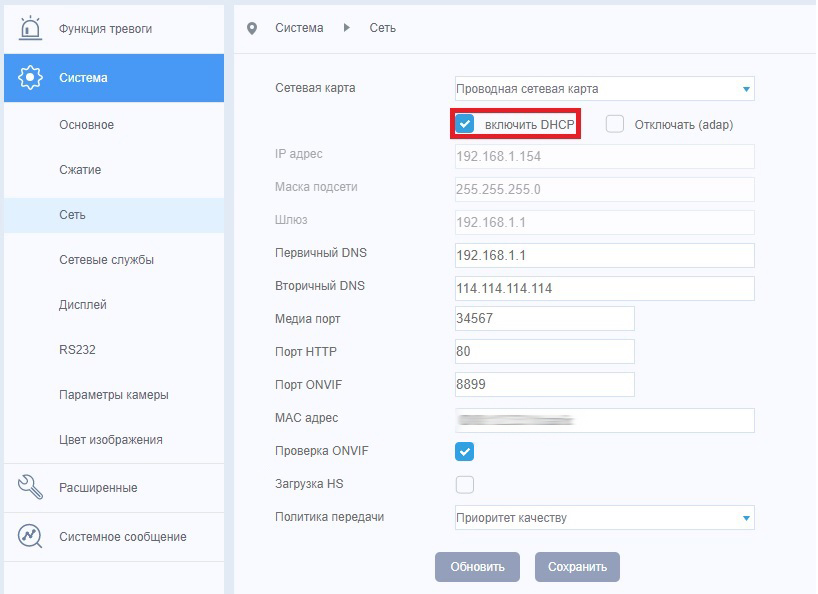Click the breadcrumb arrow between Система and Сеть

point(347,28)
